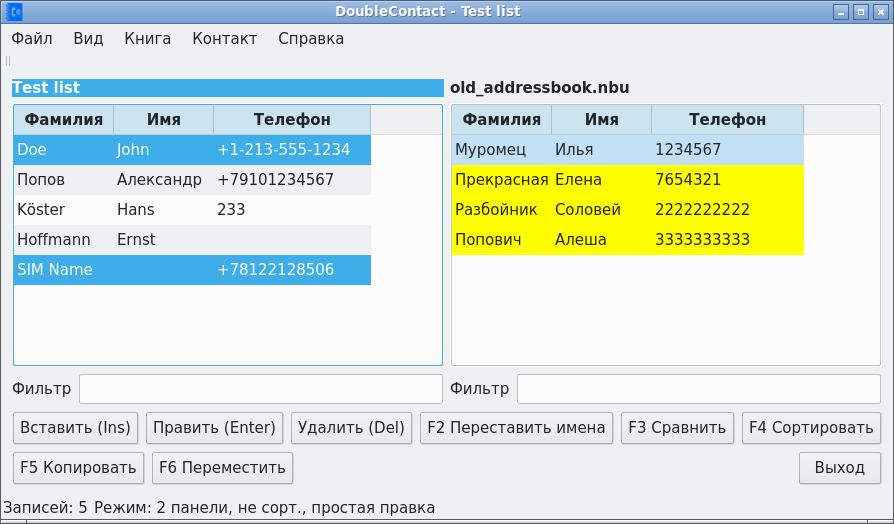Open the Файл menu
This screenshot has width=894, height=524.
[x=32, y=39]
